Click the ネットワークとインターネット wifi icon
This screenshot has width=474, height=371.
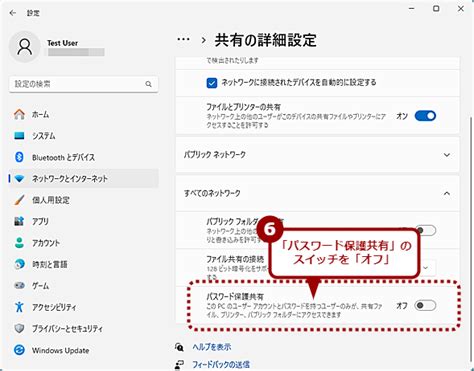[x=19, y=179]
